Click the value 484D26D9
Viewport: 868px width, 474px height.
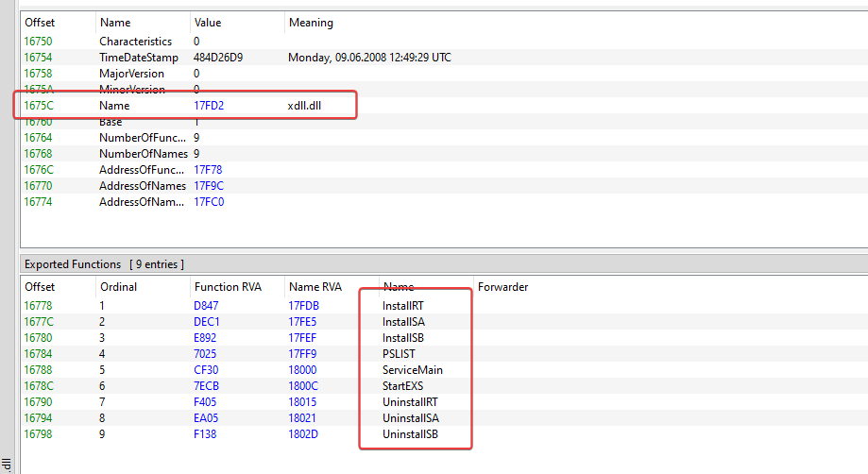pos(218,58)
